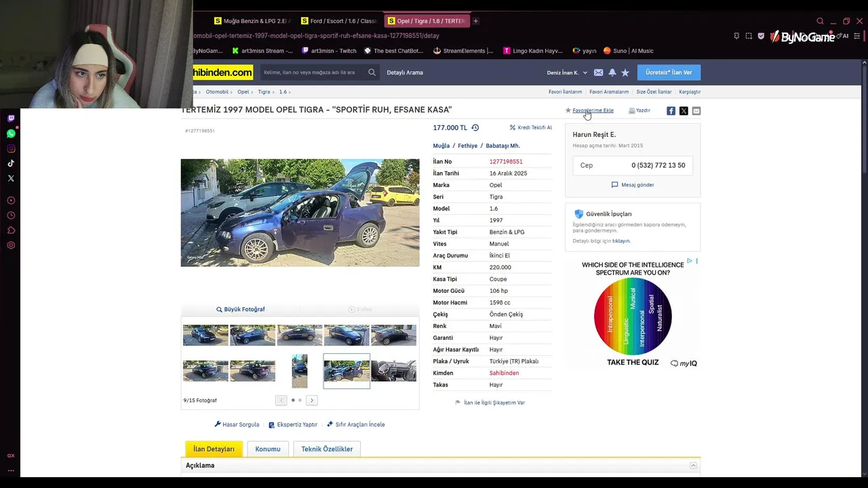Open the Fethiye location breadcrumb

pyautogui.click(x=467, y=146)
